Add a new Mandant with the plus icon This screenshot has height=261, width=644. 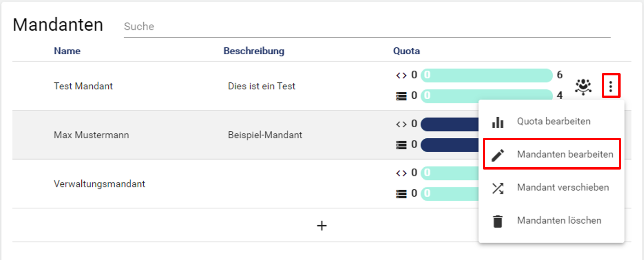pyautogui.click(x=322, y=225)
